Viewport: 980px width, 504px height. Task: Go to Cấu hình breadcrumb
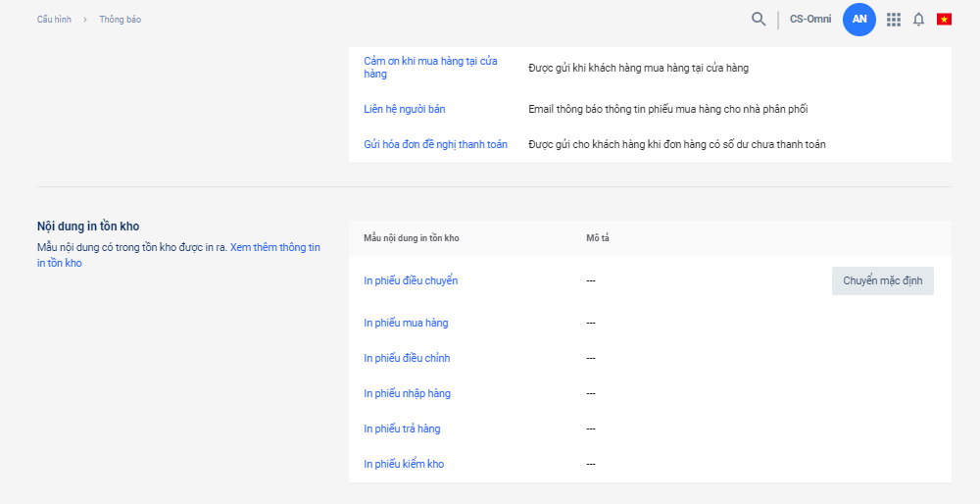coord(54,20)
